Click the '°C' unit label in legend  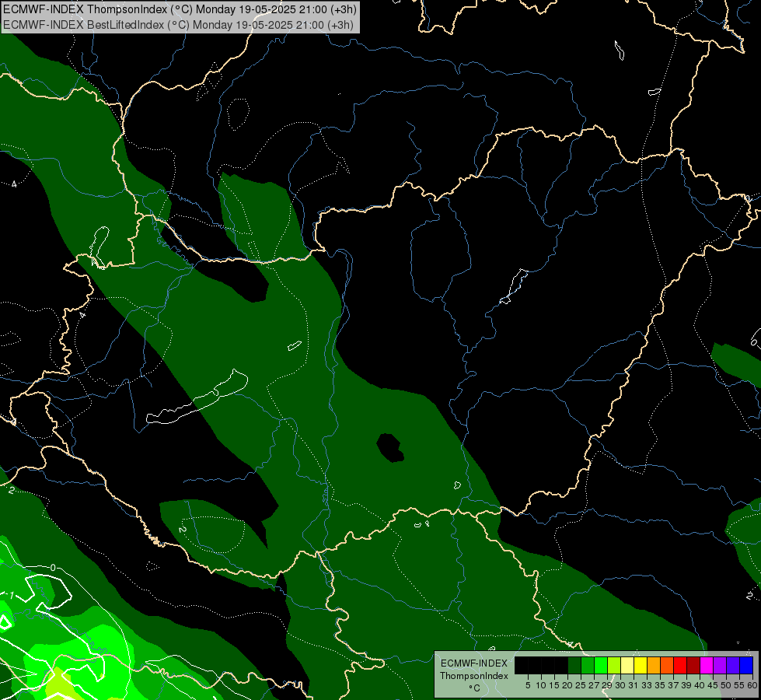473,688
